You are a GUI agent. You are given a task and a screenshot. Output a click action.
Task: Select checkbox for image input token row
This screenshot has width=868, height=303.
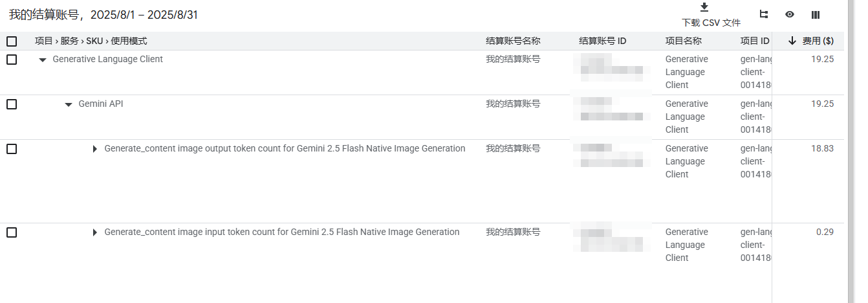tap(12, 232)
